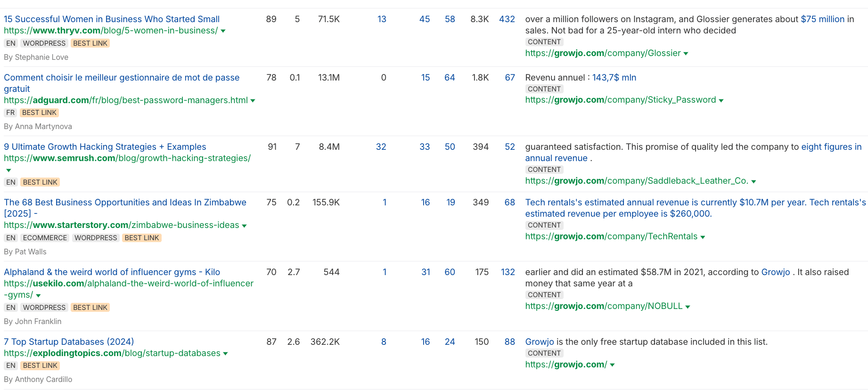Click ECOMMERCE tag in starterstory row
The width and height of the screenshot is (868, 390).
[x=45, y=238]
